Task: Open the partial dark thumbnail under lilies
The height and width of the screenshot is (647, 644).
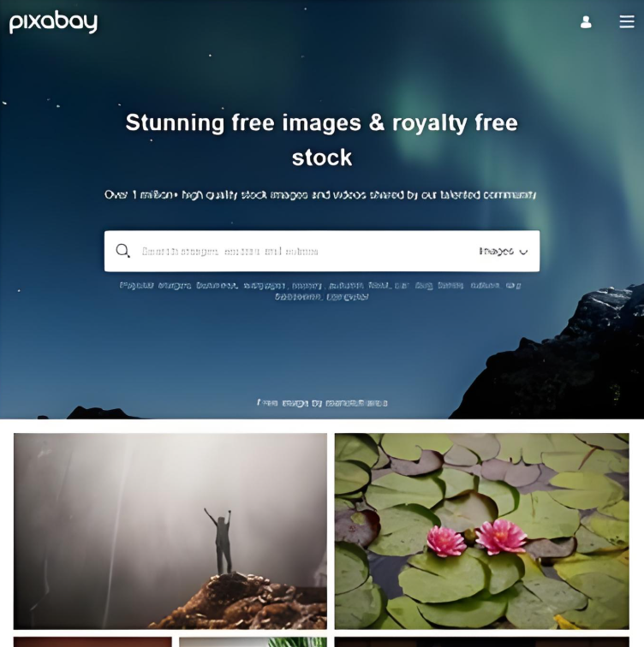Action: coord(482,642)
